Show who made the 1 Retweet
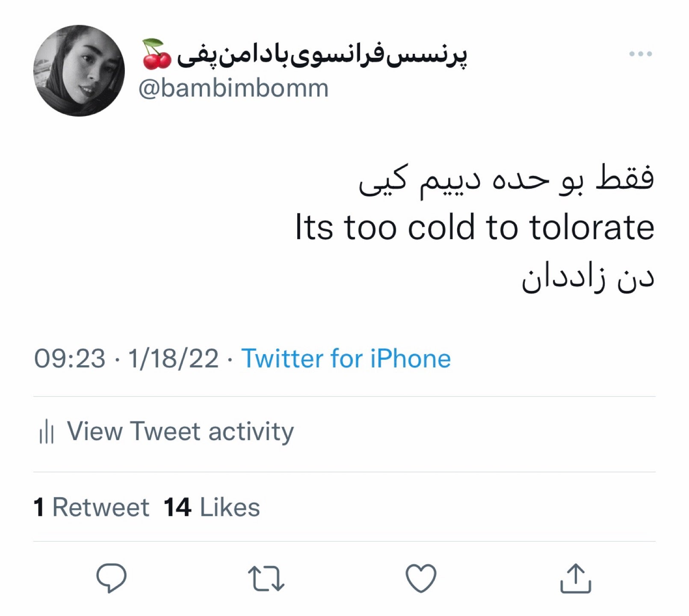Viewport: 689px width, 616px height. click(x=91, y=507)
